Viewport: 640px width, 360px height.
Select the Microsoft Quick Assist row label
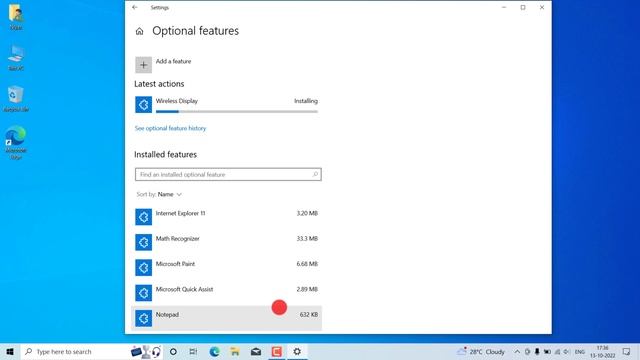coord(184,289)
